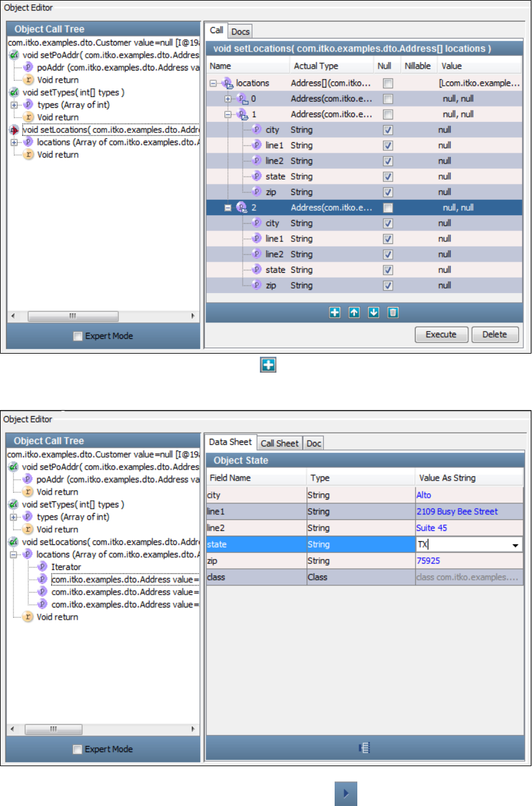Open the Docs tab in upper editor
532x806 pixels.
(240, 31)
